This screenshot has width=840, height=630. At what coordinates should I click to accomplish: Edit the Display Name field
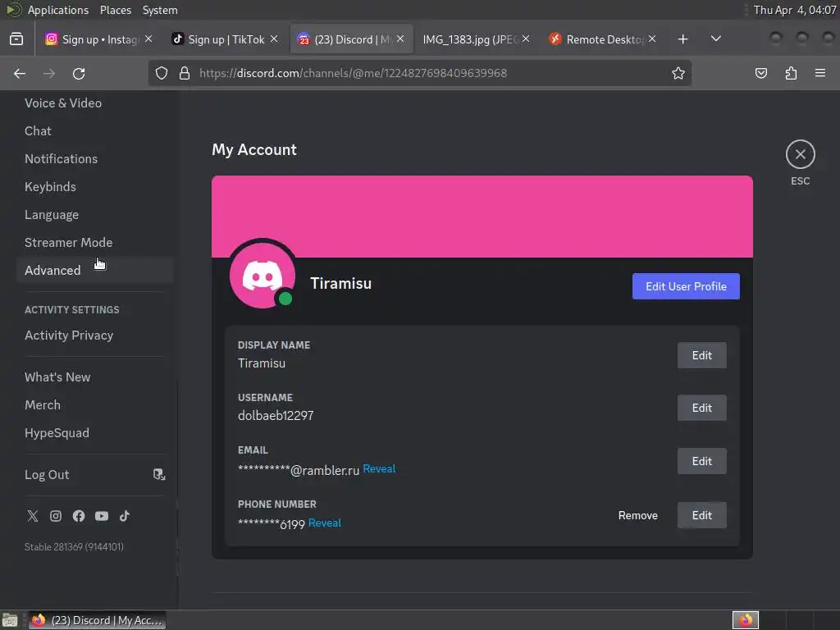coord(702,355)
